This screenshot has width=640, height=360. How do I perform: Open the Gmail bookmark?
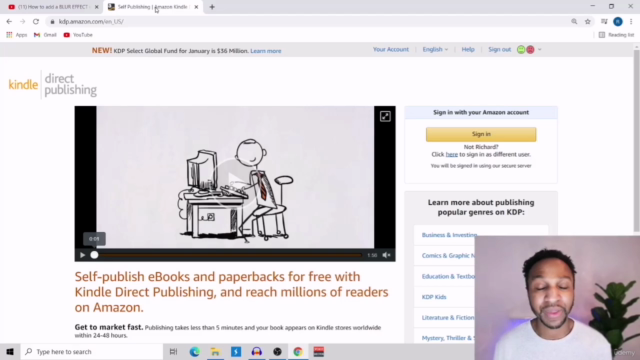click(x=45, y=35)
